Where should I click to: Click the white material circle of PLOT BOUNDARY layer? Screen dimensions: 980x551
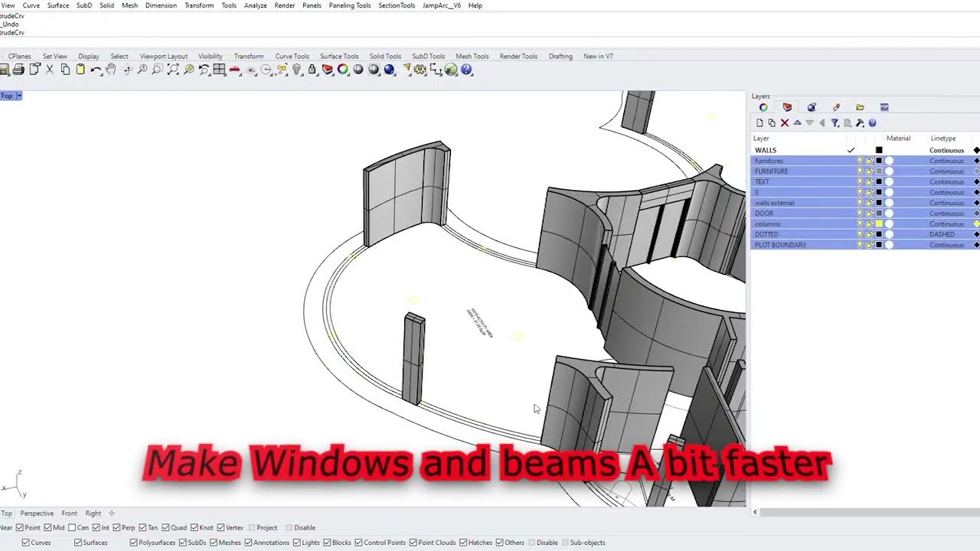889,245
